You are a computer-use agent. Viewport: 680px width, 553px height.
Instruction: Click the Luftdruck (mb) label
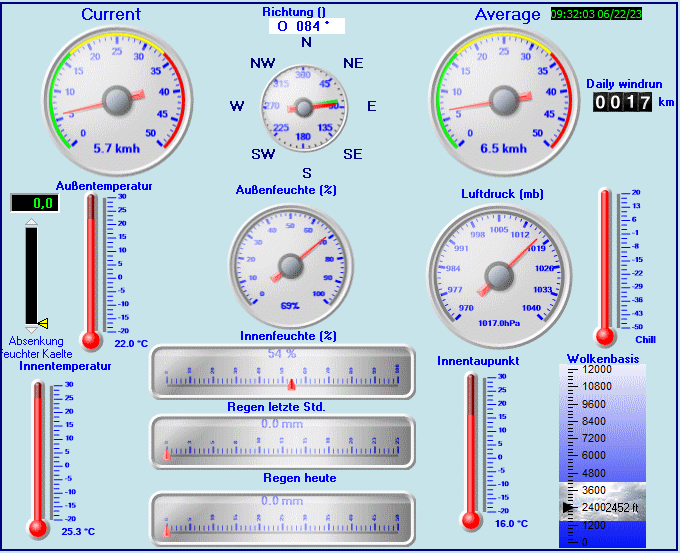(x=502, y=194)
